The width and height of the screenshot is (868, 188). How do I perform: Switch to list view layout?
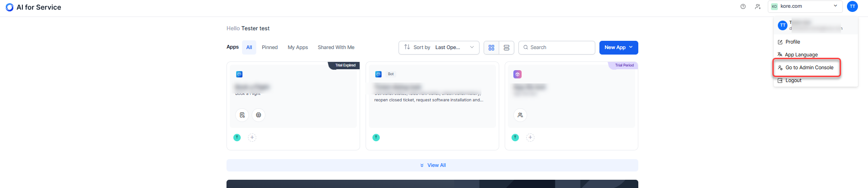tap(507, 48)
